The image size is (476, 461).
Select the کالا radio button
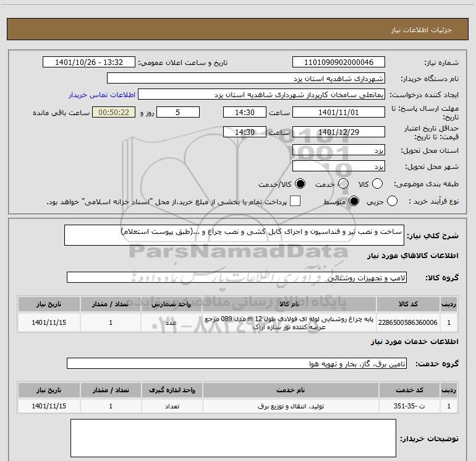[x=377, y=184]
